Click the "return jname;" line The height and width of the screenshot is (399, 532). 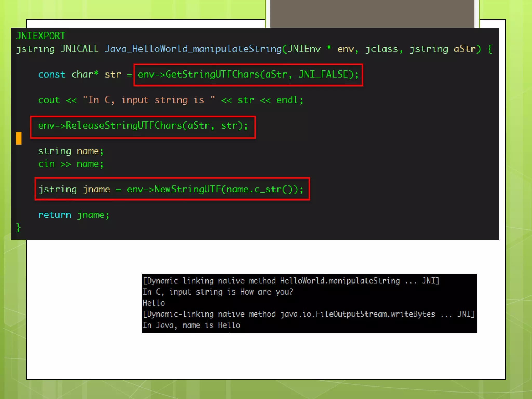(74, 215)
